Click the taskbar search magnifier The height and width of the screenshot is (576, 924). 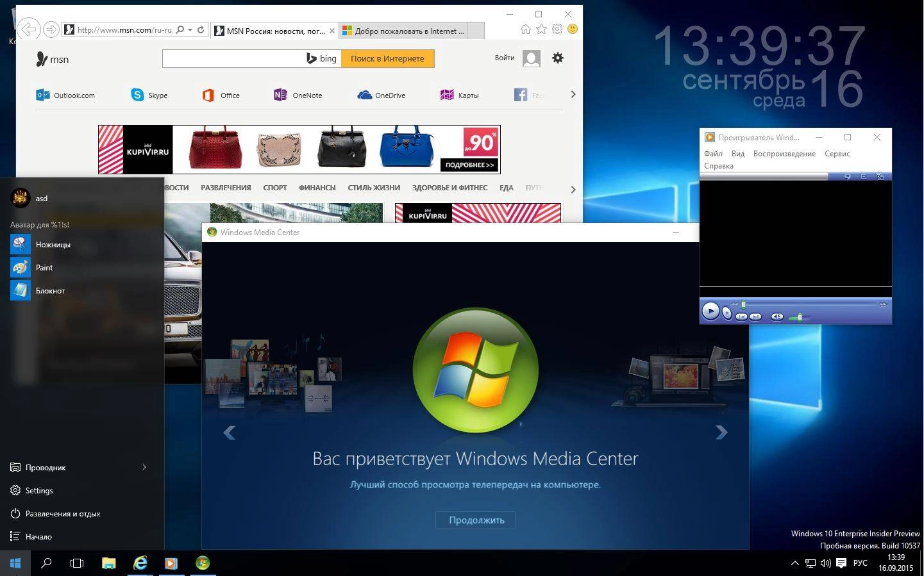click(46, 563)
